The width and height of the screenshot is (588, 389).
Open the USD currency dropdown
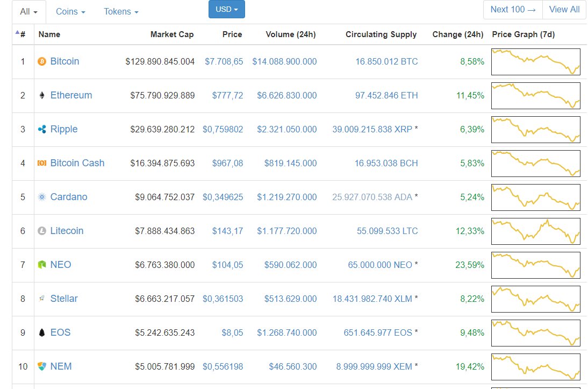click(x=227, y=9)
